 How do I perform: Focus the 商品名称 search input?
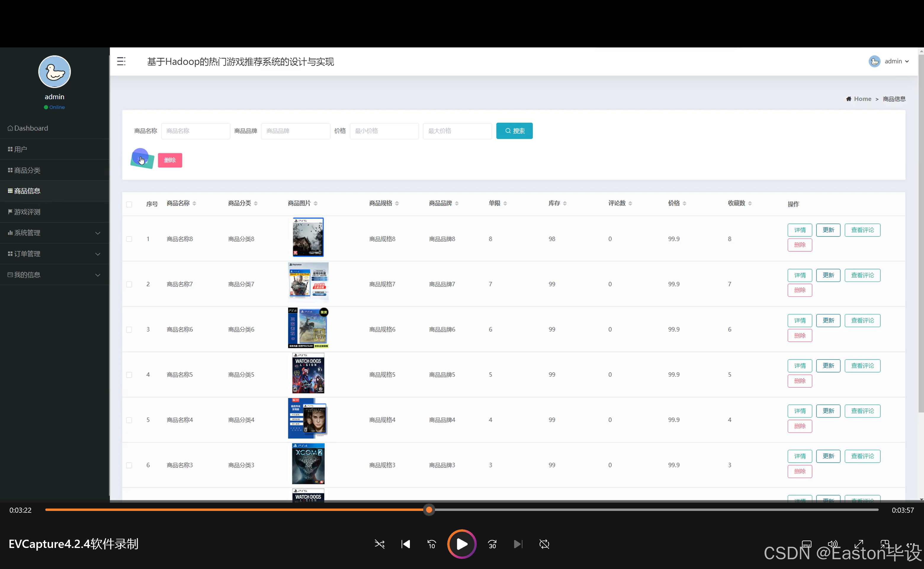pyautogui.click(x=195, y=131)
